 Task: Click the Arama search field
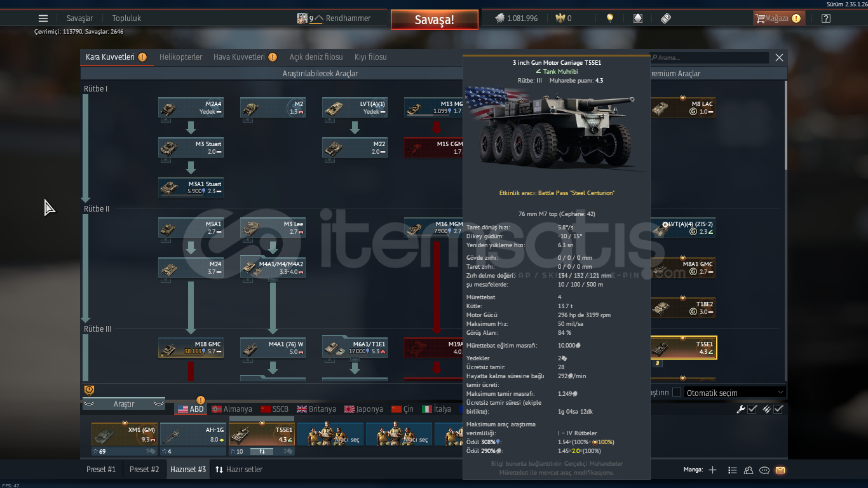coord(712,58)
